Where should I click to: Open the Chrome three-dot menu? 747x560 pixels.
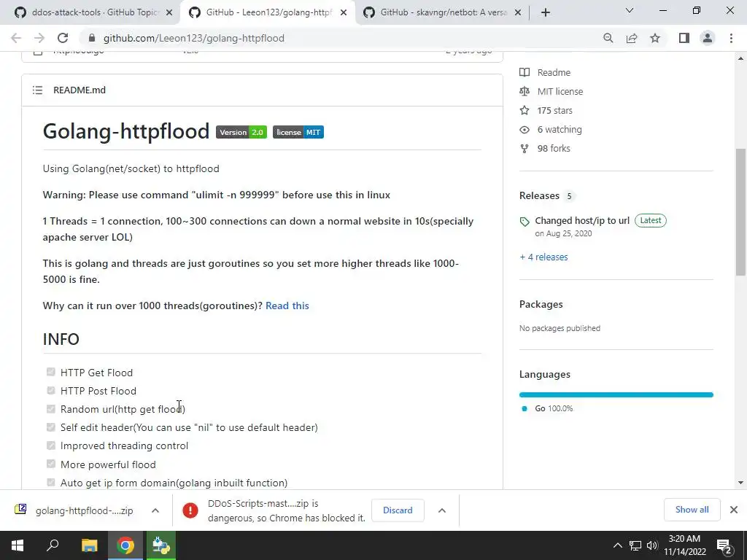click(731, 38)
